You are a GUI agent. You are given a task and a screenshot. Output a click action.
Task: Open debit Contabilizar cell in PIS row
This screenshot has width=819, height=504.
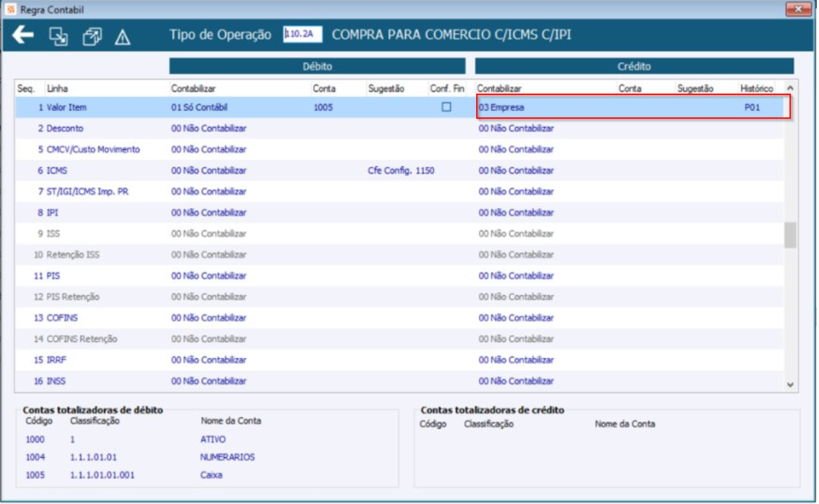208,276
